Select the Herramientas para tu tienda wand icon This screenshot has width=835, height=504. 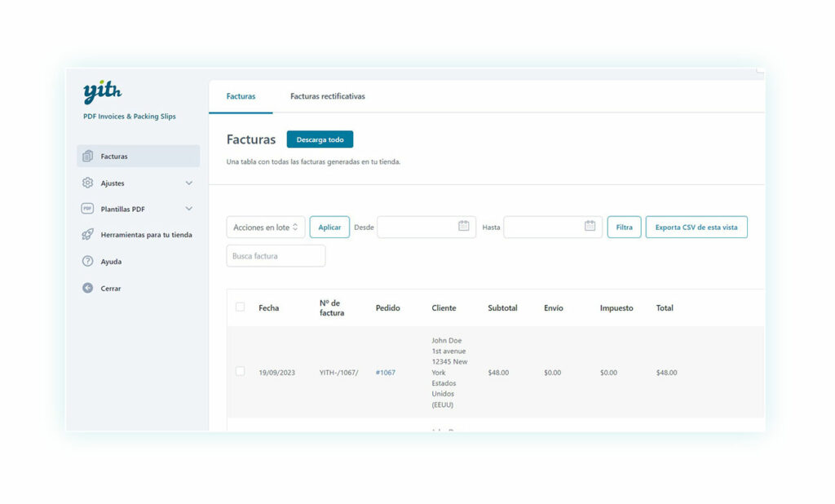tap(88, 235)
